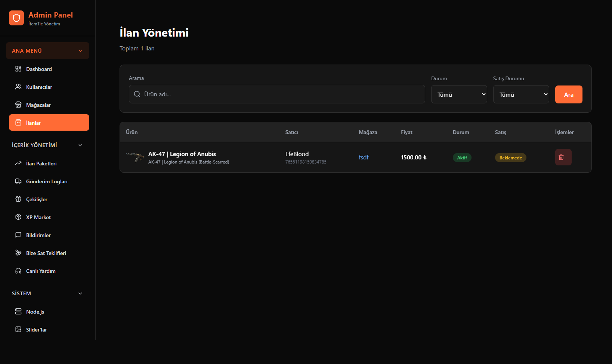Image resolution: width=612 pixels, height=364 pixels.
Task: Click the Mağazalar store icon
Action: pyautogui.click(x=18, y=105)
